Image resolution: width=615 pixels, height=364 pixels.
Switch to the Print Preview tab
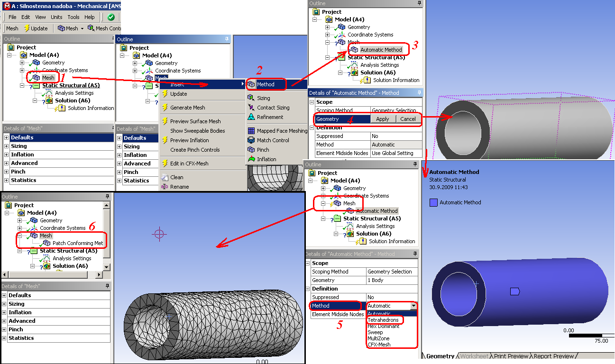point(511,356)
